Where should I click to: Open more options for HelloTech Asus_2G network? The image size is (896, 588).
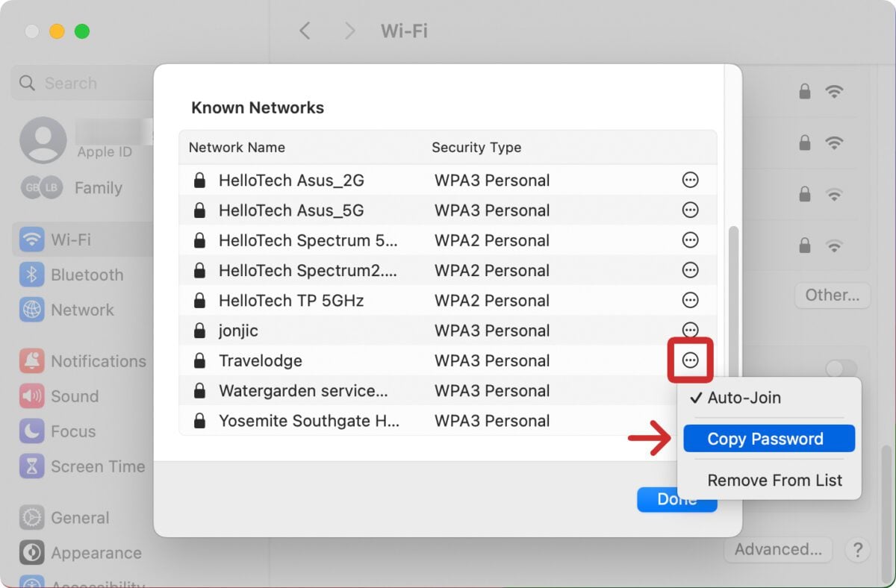690,180
